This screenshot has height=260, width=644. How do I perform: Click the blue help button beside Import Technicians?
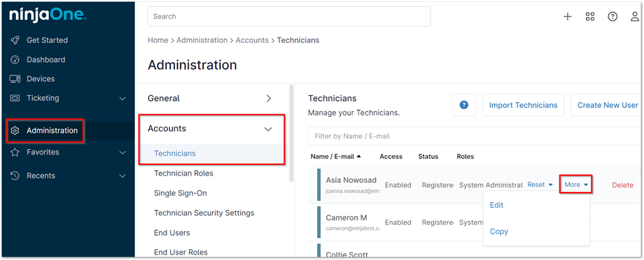464,105
